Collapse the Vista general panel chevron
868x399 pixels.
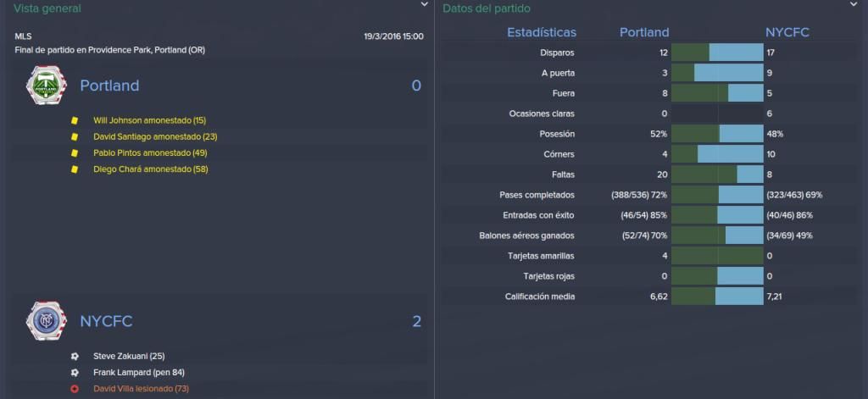pyautogui.click(x=424, y=4)
